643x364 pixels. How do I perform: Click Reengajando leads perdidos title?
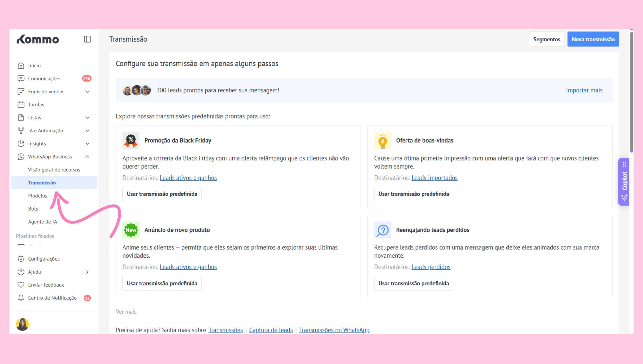[x=433, y=230]
